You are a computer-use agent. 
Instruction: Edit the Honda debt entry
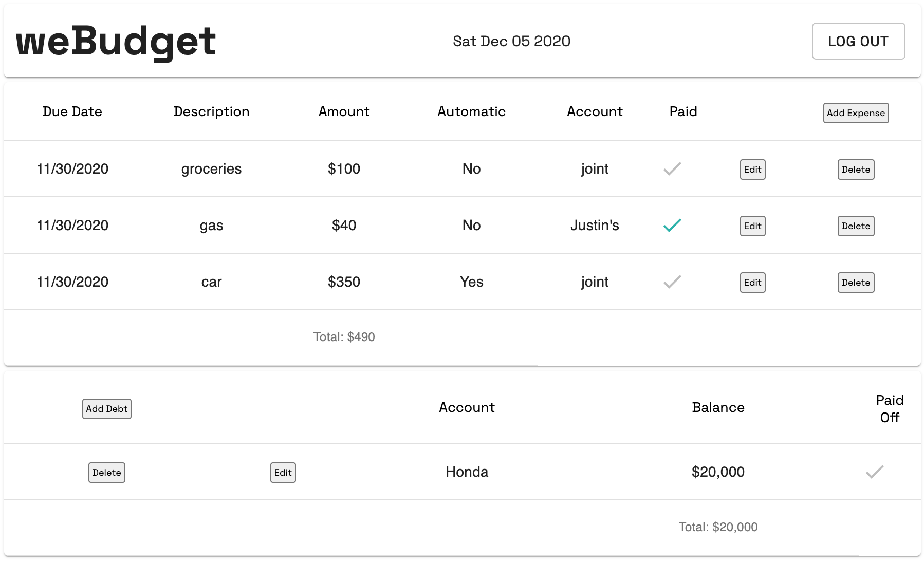click(283, 473)
